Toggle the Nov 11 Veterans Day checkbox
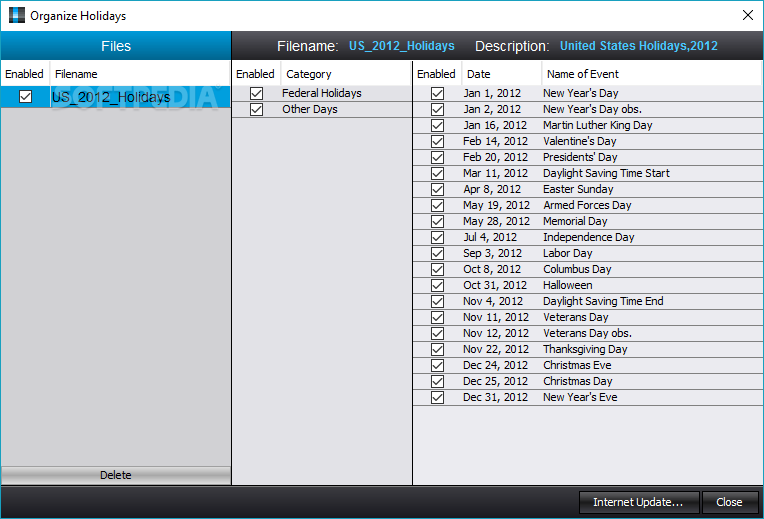Image resolution: width=764 pixels, height=519 pixels. coord(438,317)
